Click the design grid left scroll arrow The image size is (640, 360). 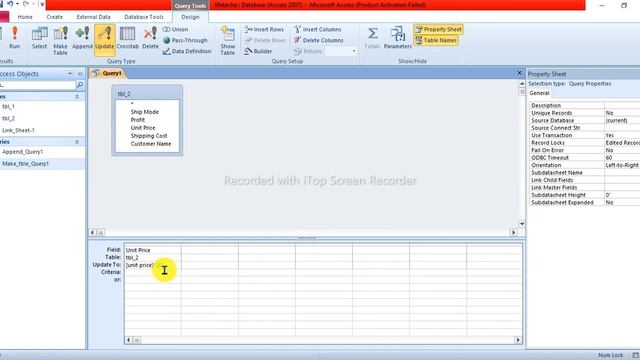point(129,340)
